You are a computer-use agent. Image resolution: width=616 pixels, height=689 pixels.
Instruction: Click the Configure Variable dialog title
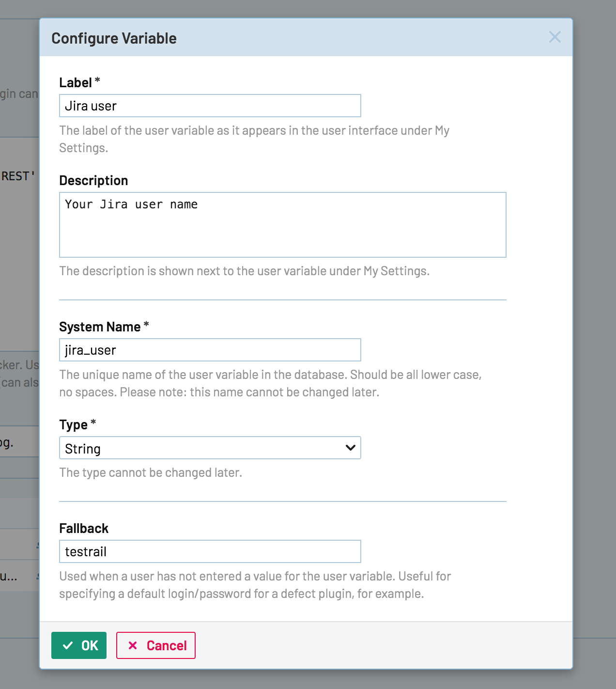point(114,38)
